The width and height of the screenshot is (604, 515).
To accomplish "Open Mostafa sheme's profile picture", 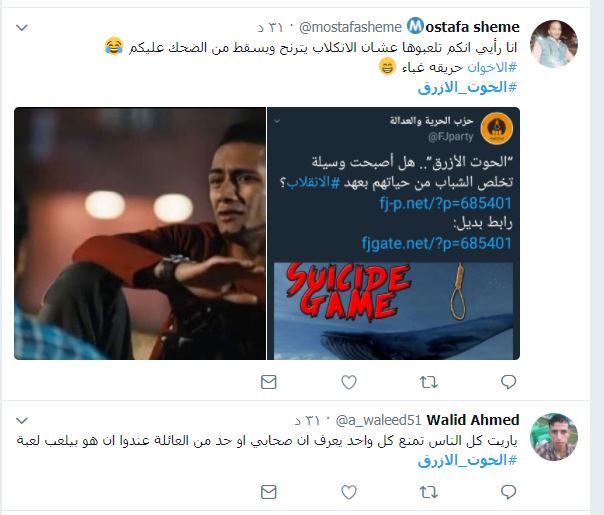I will (x=554, y=44).
